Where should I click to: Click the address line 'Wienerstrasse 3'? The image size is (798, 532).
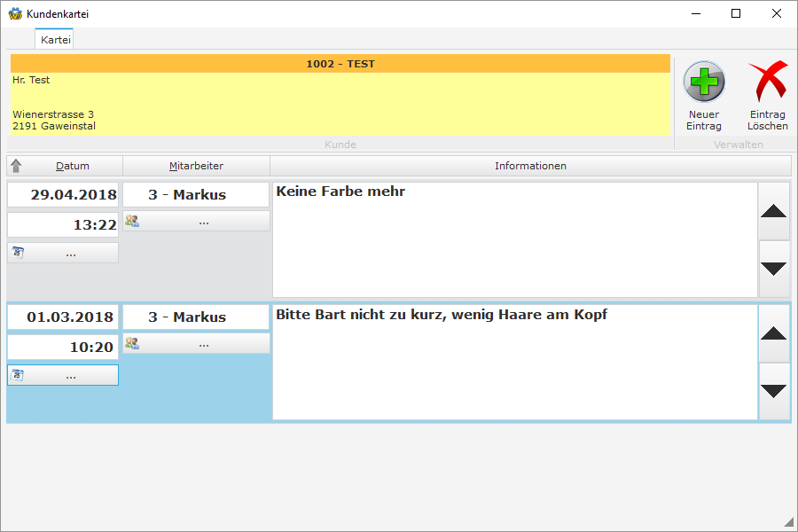point(53,114)
